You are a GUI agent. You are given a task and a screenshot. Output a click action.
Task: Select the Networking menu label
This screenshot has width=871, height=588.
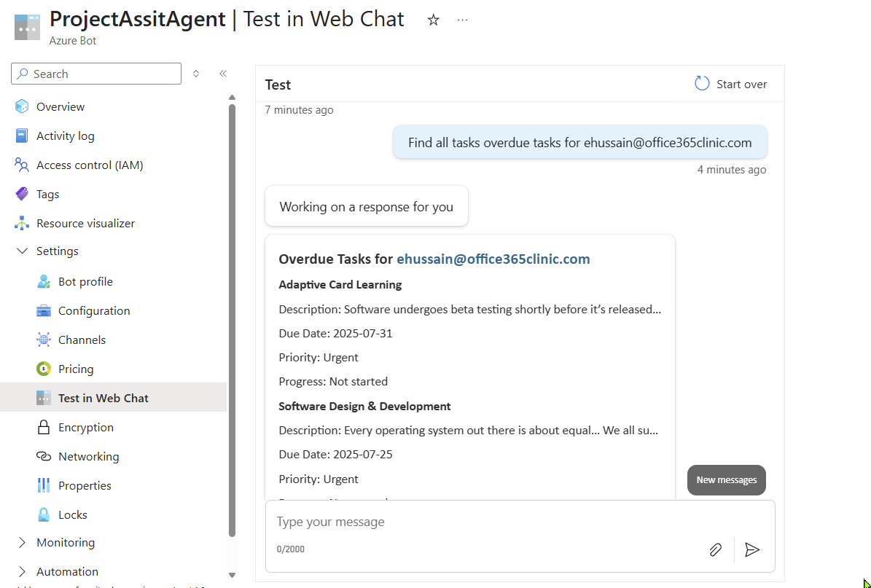pos(88,456)
